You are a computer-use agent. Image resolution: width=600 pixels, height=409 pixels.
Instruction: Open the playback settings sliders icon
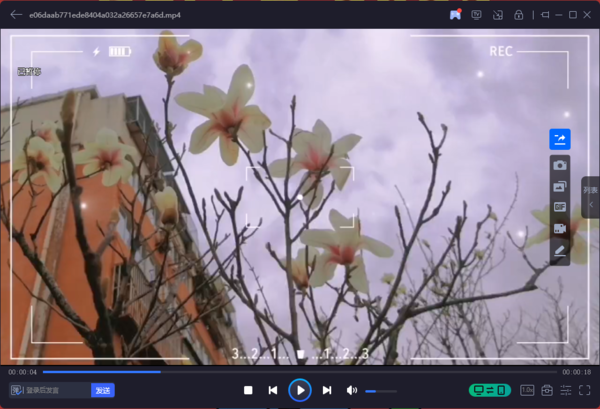click(566, 390)
